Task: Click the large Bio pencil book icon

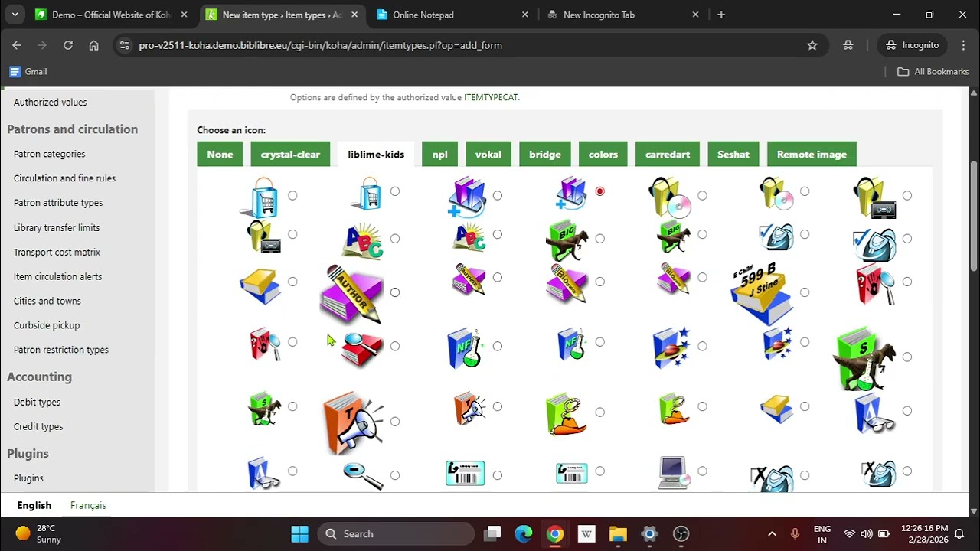Action: tap(567, 283)
